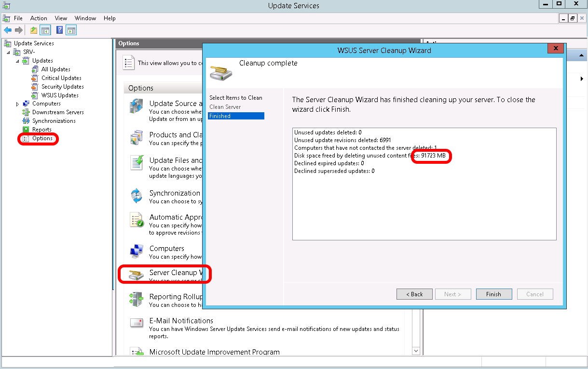
Task: Select Critical Updates in the tree
Action: coord(61,78)
